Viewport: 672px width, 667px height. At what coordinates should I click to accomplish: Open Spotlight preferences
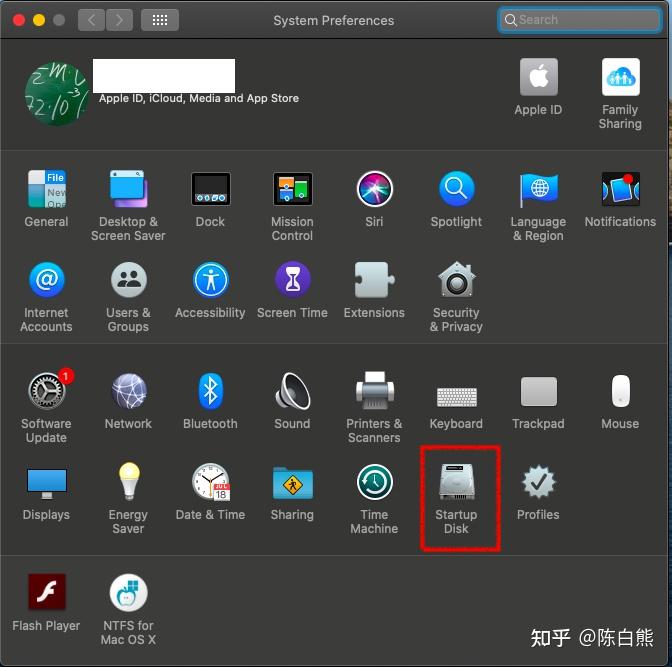coord(456,189)
